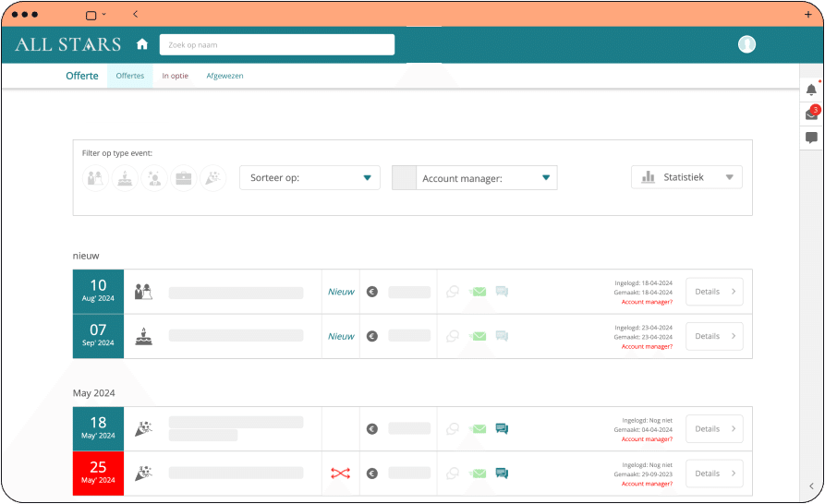Click the user avatar in header
Viewport: 825px width, 504px height.
tap(746, 44)
